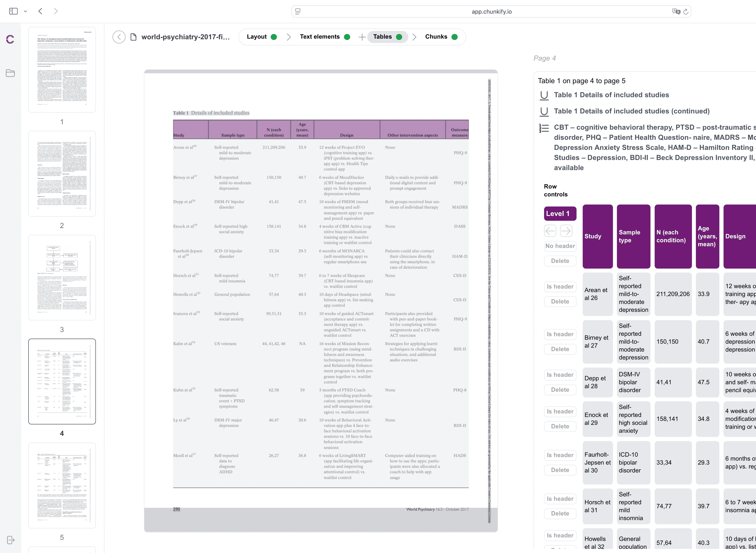Click the logout icon at sidebar bottom
Viewport: 756px width, 553px height.
coord(10,540)
